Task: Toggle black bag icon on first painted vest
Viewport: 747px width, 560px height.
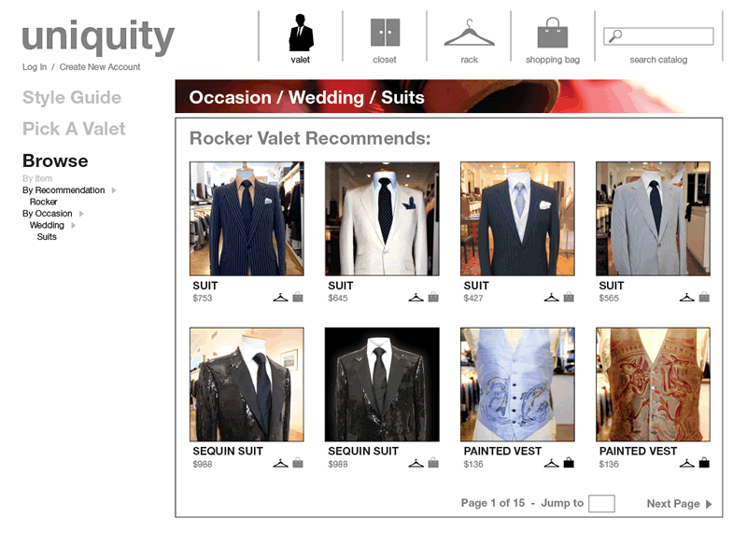Action: 569,462
